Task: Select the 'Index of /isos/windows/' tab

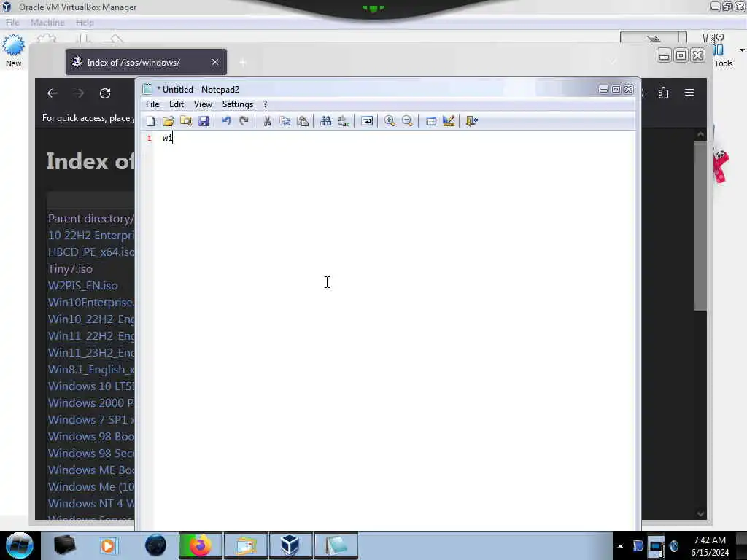Action: pyautogui.click(x=146, y=63)
